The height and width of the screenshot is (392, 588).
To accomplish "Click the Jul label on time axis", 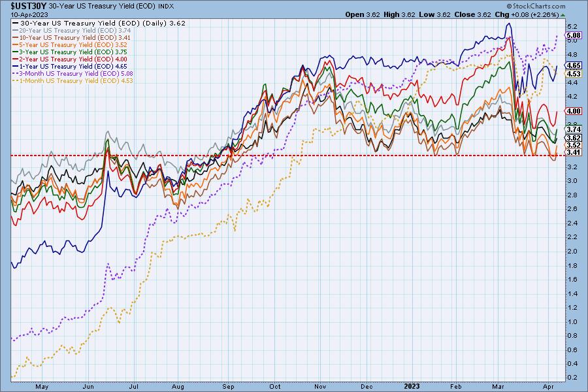I will tap(133, 386).
